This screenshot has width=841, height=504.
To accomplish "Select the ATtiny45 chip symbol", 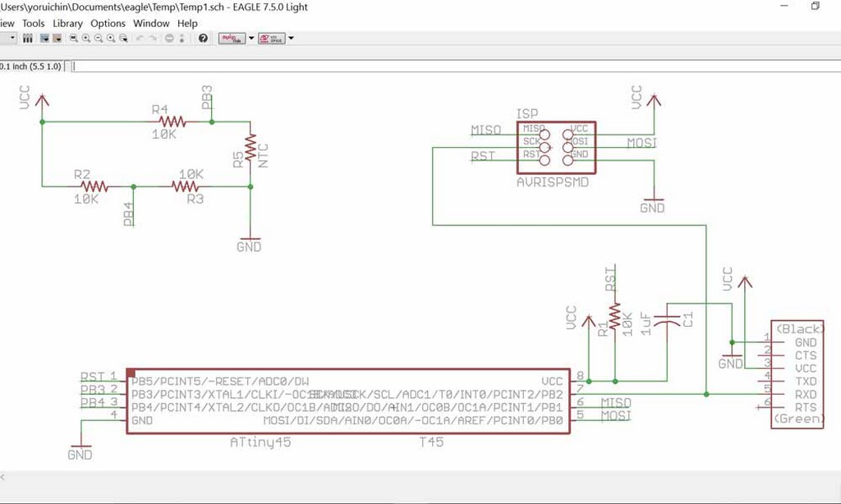I will [x=348, y=401].
